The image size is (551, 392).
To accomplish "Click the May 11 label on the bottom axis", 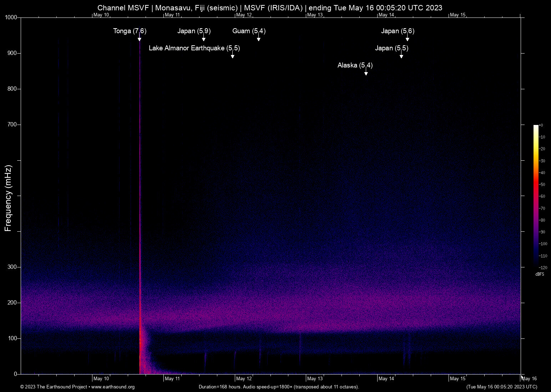I will coord(172,379).
